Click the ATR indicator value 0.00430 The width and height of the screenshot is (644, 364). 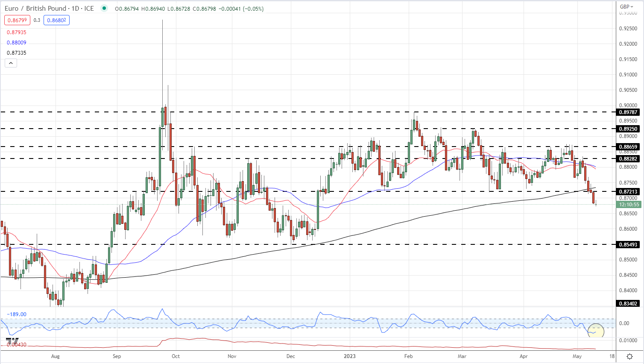pos(17,344)
